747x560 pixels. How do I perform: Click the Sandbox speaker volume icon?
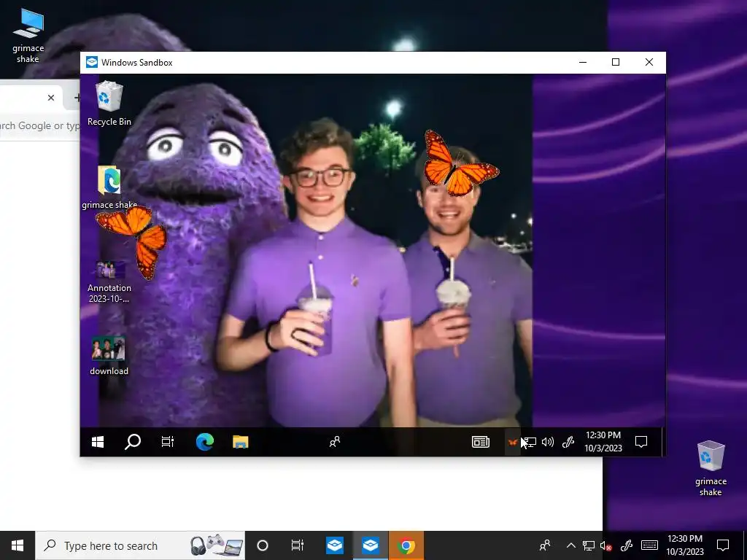click(548, 442)
